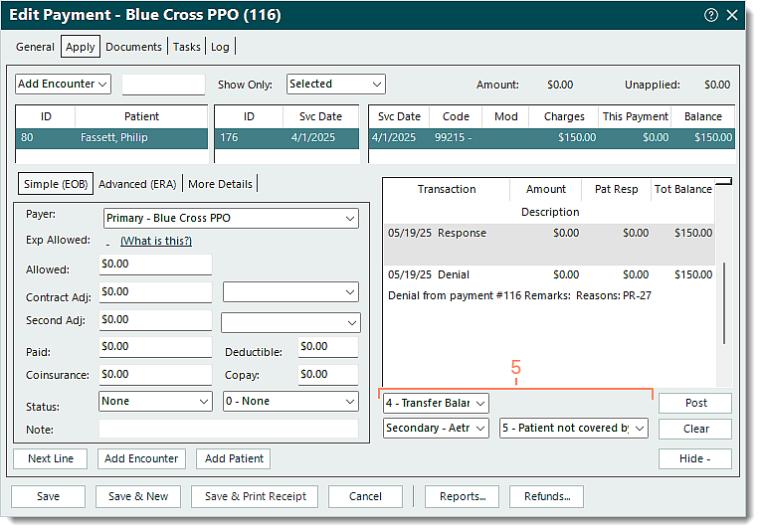This screenshot has width=761, height=532.
Task: Click the Save & New button
Action: 138,496
